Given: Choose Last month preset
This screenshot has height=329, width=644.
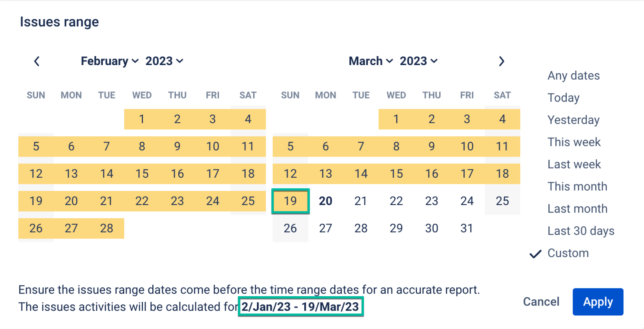Looking at the screenshot, I should 577,209.
